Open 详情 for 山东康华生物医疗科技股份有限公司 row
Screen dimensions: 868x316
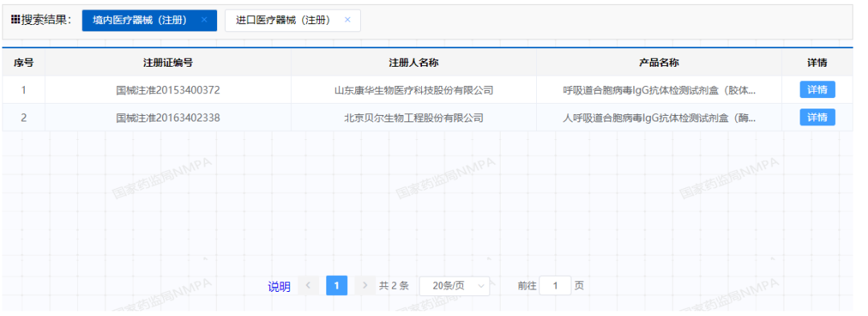(x=817, y=89)
